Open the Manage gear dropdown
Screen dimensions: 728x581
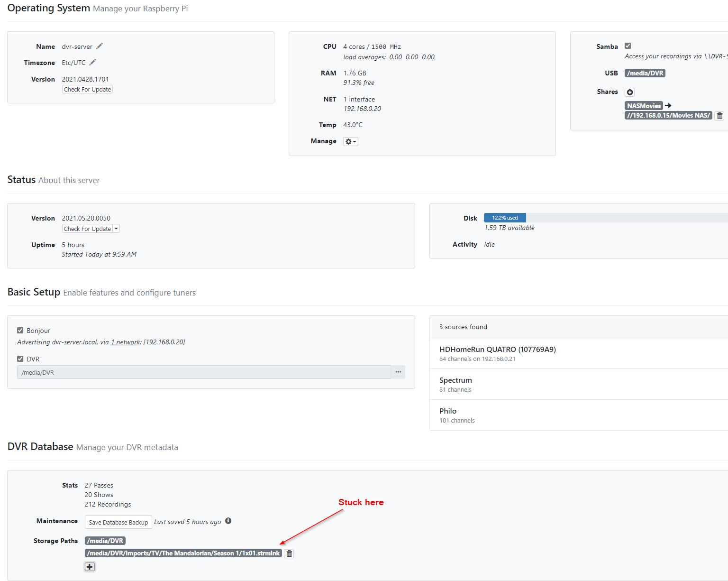coord(350,141)
